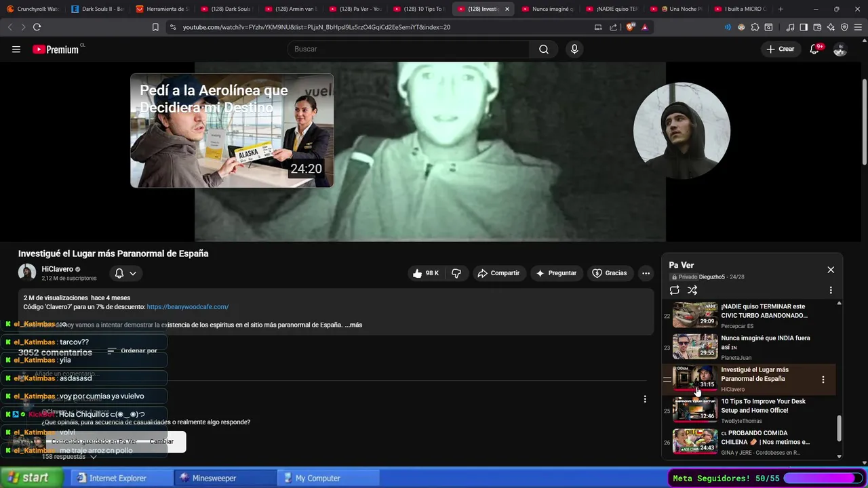868x488 pixels.
Task: Toggle playlist shuffle
Action: [692, 290]
